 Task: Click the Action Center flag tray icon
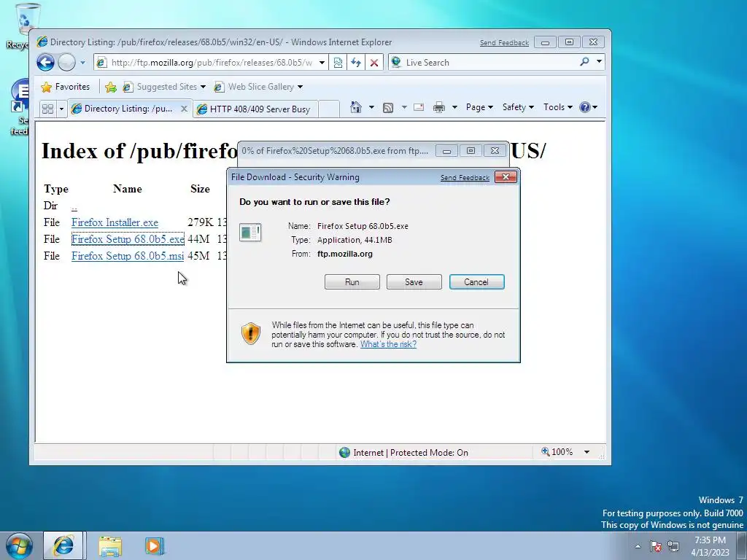656,546
